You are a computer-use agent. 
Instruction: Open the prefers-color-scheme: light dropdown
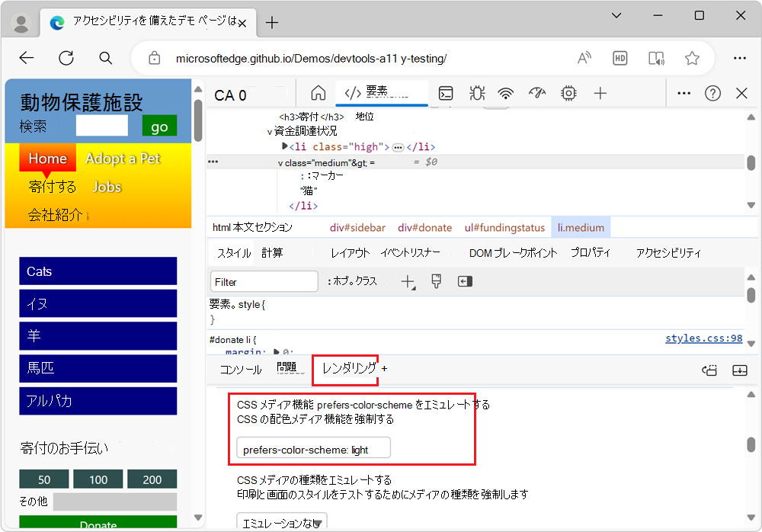point(313,447)
